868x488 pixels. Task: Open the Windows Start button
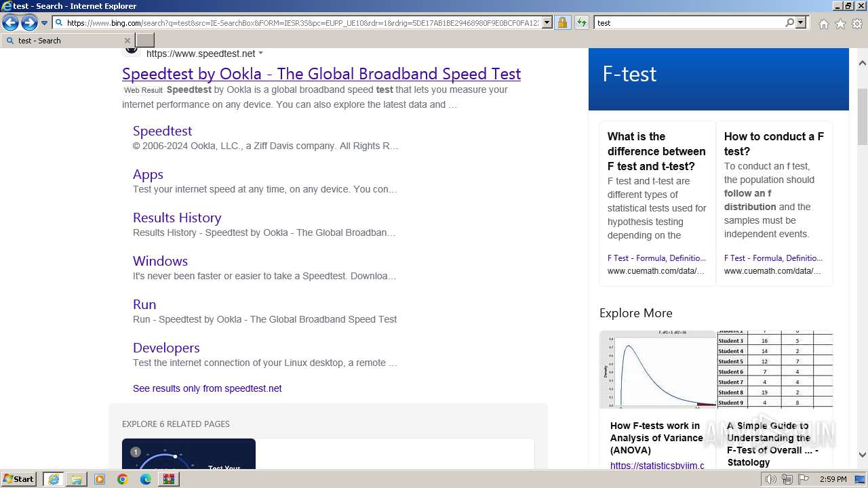click(18, 479)
